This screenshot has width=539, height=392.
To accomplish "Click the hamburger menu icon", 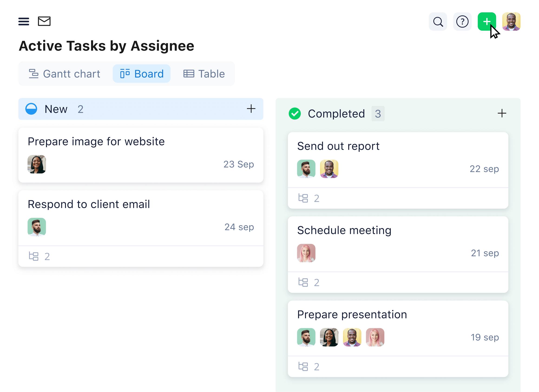I will point(24,21).
